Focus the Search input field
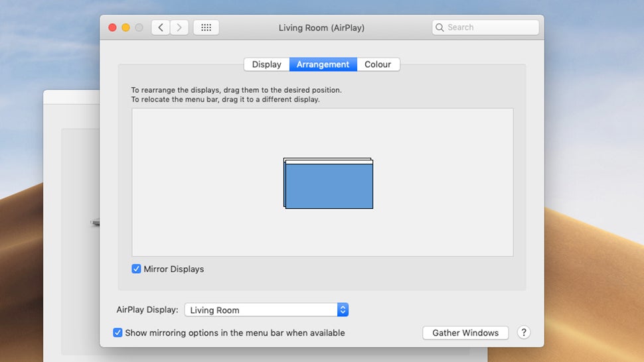Screen dimensions: 644x362 tap(485, 27)
